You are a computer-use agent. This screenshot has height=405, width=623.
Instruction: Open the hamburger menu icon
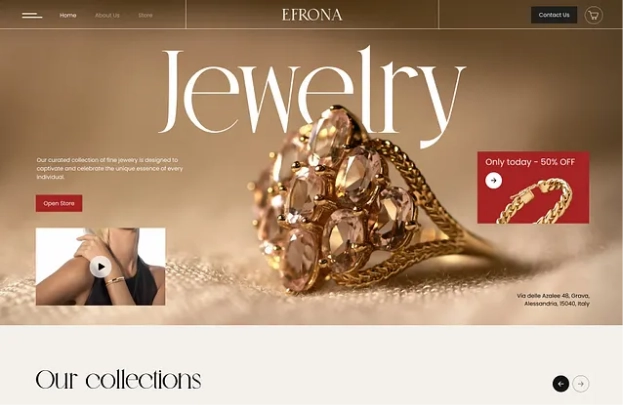pos(32,16)
